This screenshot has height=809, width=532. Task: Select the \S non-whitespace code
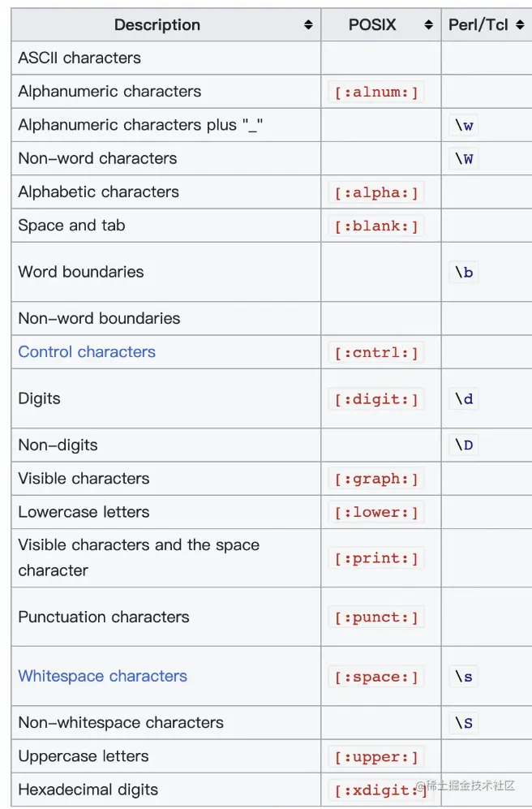click(463, 723)
